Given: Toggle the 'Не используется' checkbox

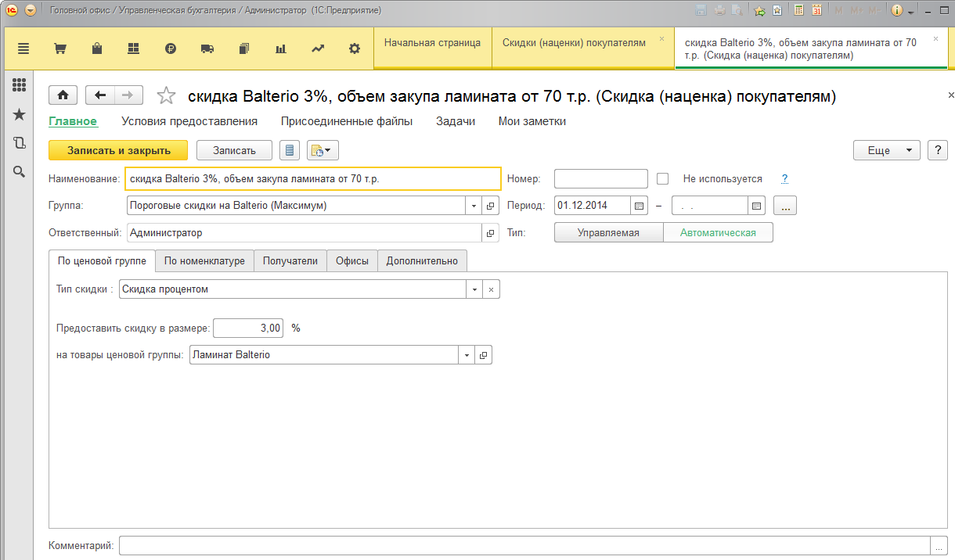Looking at the screenshot, I should tap(663, 178).
